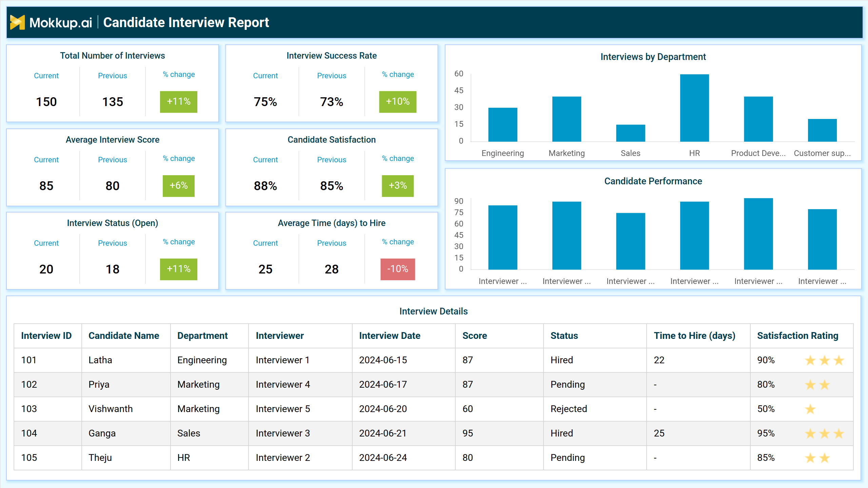
Task: Click the current value 150 in Total Interviews
Action: coord(46,102)
